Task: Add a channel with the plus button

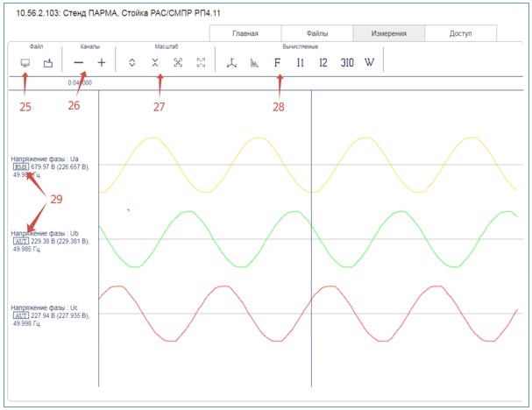Action: [102, 63]
